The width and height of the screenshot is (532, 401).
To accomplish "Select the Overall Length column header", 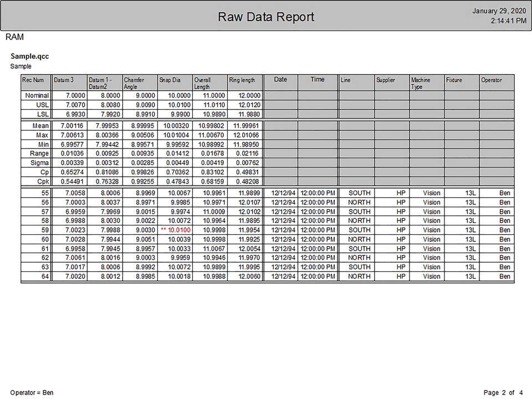I will click(x=202, y=83).
